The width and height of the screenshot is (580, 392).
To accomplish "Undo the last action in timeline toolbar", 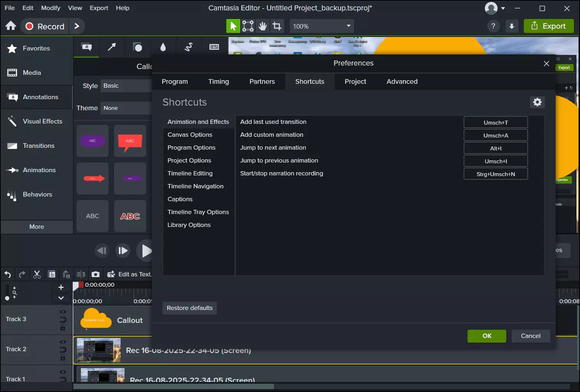I will point(8,274).
